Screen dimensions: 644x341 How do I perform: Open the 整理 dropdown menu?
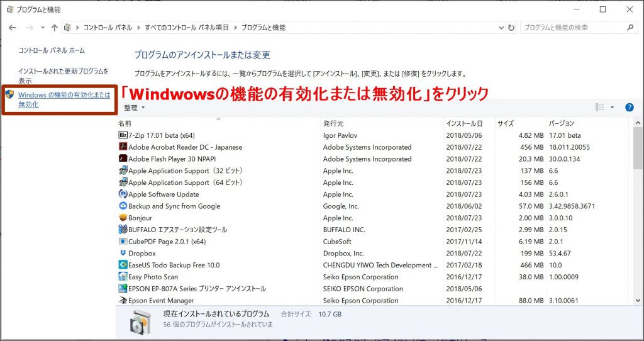click(134, 108)
